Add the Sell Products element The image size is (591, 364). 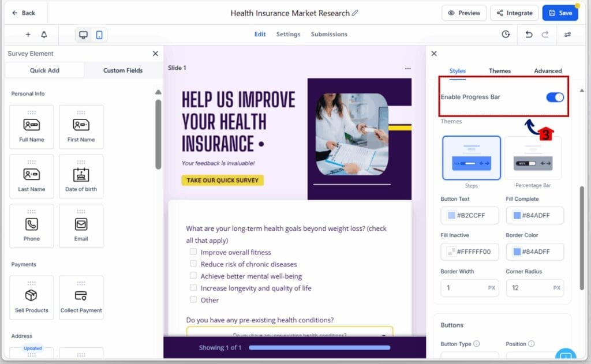pos(32,298)
